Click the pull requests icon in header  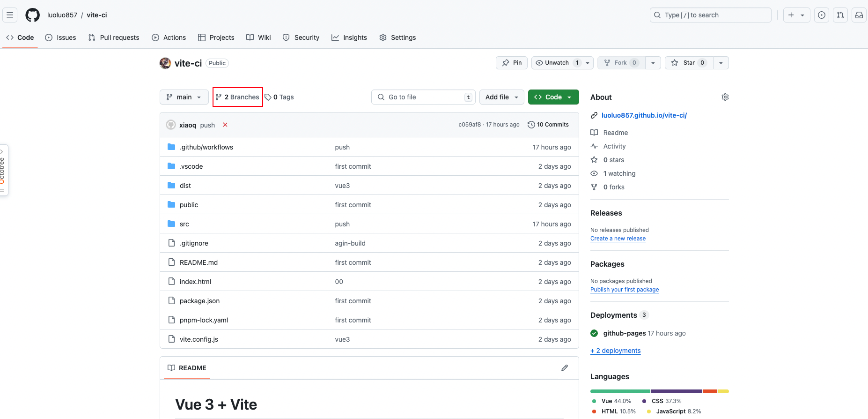(x=840, y=15)
